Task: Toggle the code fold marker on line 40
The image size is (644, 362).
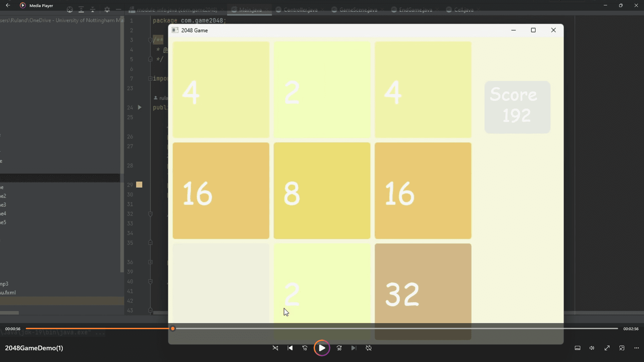Action: pyautogui.click(x=150, y=282)
